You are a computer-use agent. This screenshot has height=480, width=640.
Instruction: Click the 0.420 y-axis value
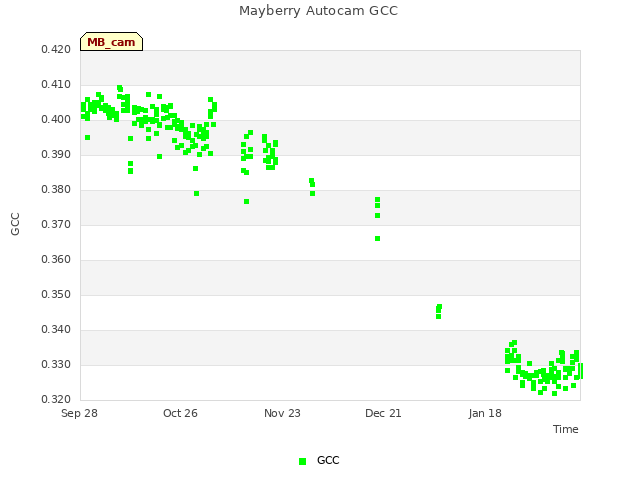click(56, 49)
